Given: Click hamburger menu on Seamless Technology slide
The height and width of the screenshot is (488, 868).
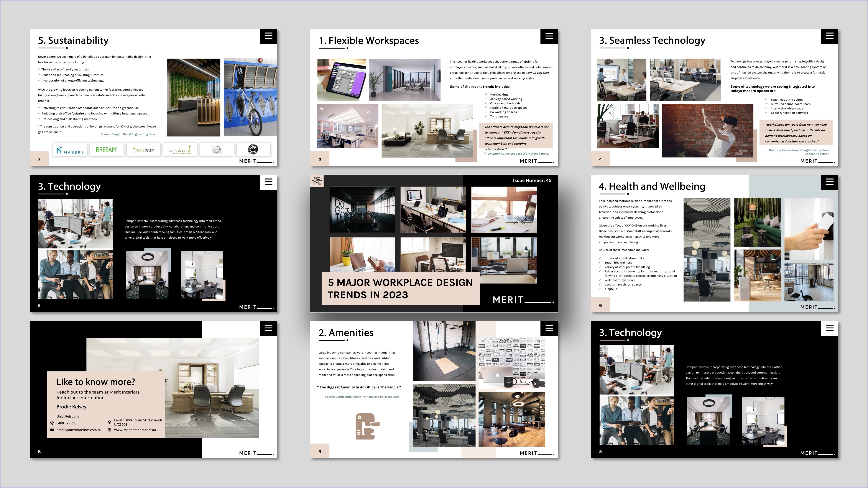Looking at the screenshot, I should pos(830,36).
